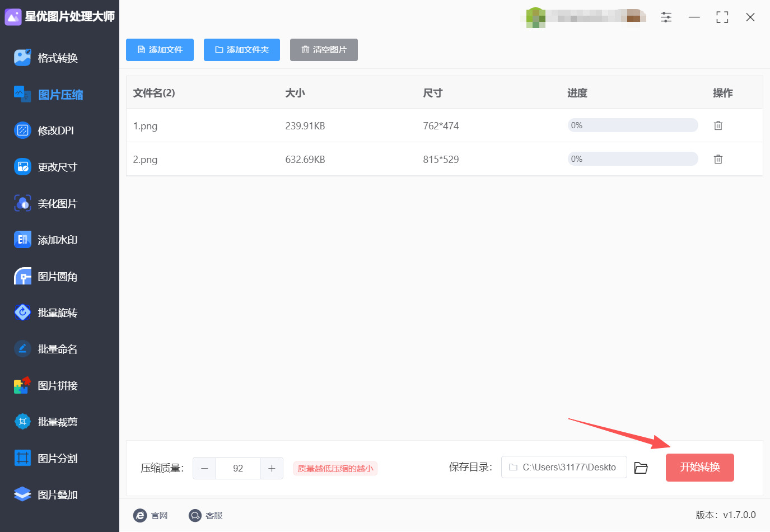Click the 版本: v1.7.0.0 version text

(726, 515)
